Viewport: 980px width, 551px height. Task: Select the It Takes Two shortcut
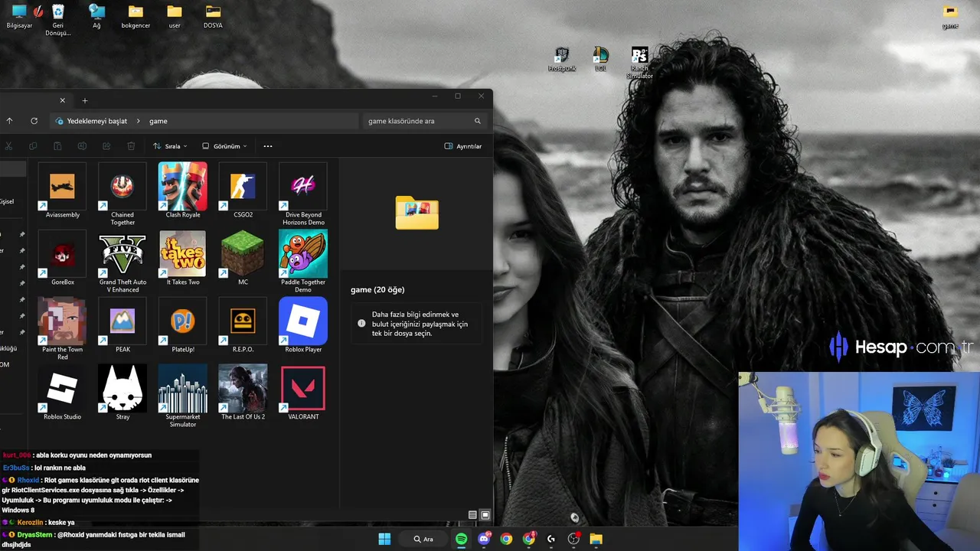pyautogui.click(x=183, y=258)
